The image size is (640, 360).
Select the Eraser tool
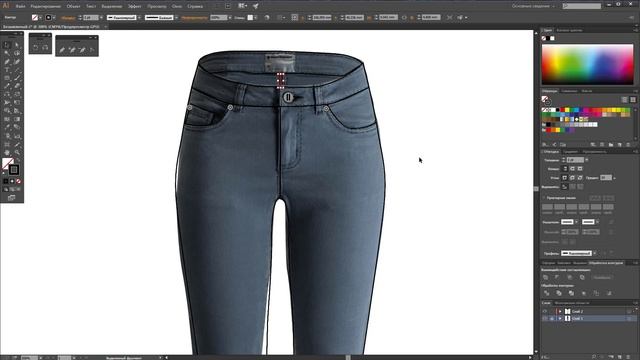[17, 86]
